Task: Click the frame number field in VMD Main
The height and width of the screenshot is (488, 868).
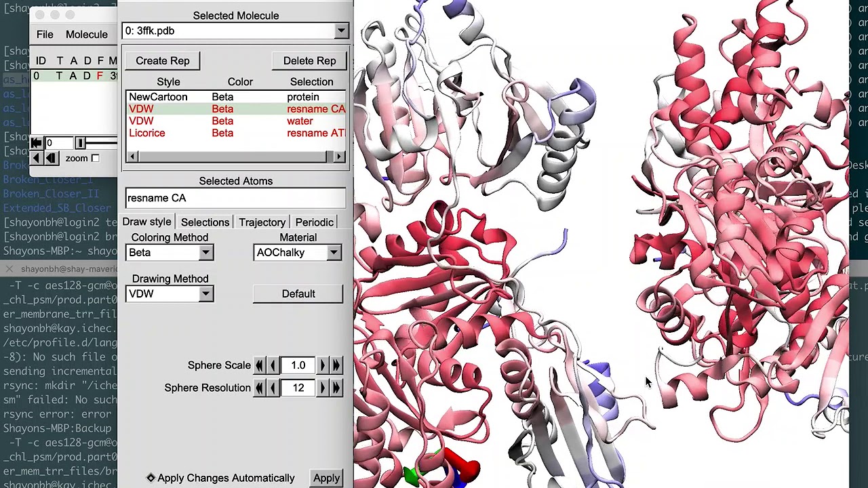Action: click(58, 143)
